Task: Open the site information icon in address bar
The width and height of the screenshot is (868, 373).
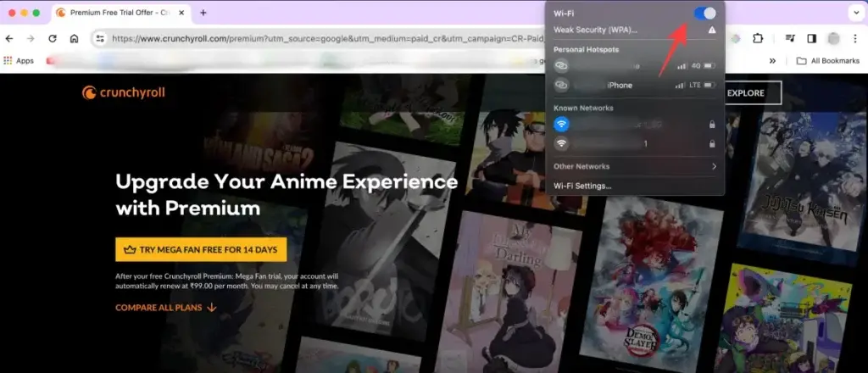Action: pos(100,39)
